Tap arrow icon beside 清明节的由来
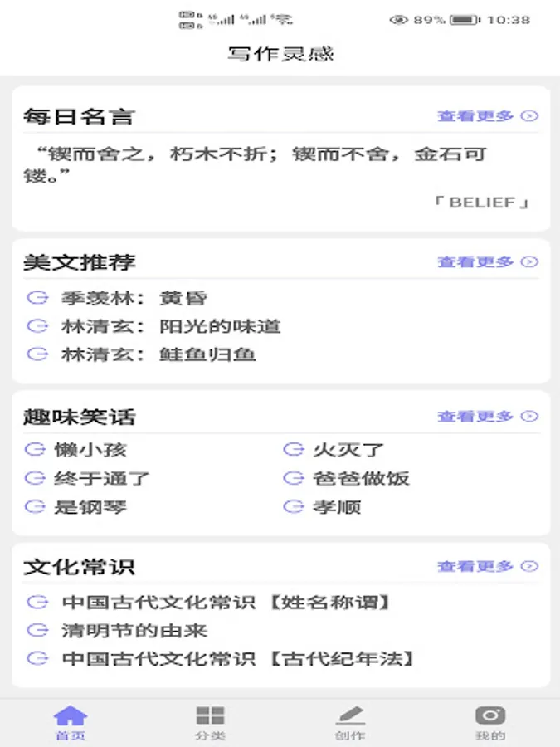The image size is (560, 747). 37,630
